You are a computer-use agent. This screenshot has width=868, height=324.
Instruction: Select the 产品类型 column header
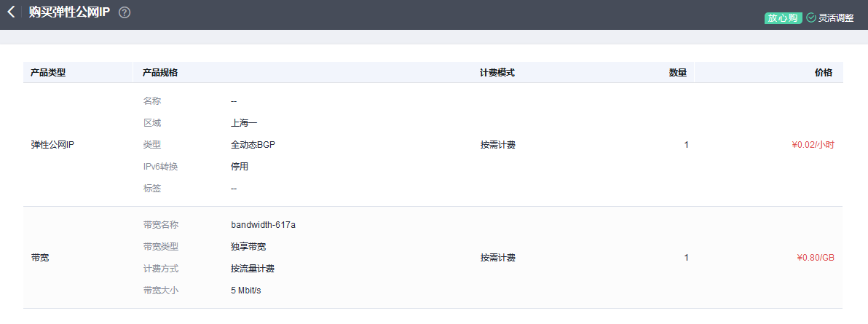coord(48,73)
